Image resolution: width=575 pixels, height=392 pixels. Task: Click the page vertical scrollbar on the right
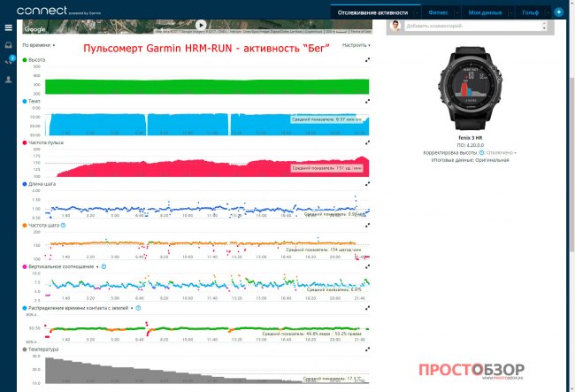point(572,163)
